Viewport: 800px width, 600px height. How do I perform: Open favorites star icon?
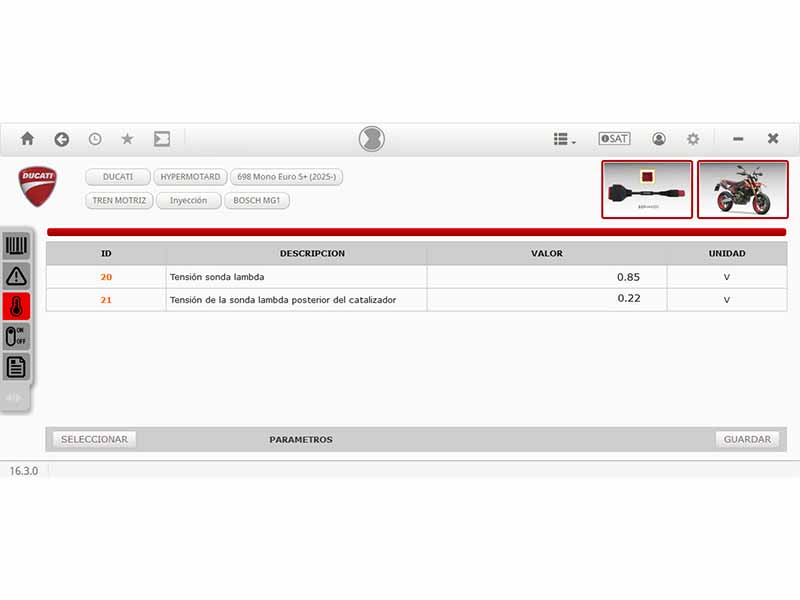click(x=128, y=139)
